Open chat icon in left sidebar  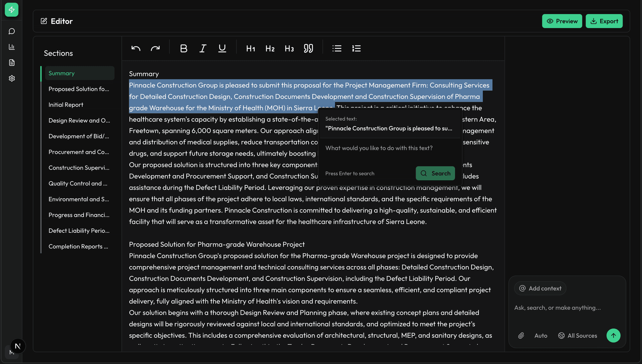click(x=12, y=31)
